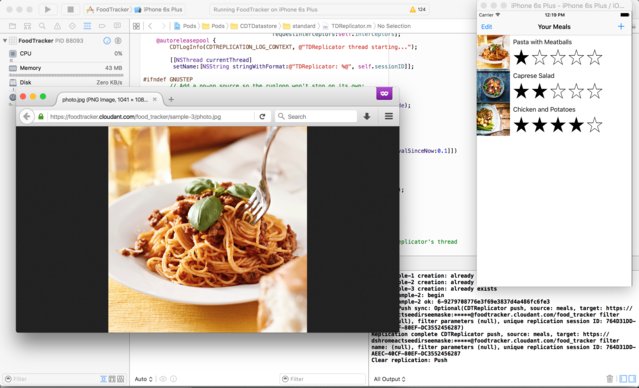Tap fifth star for Chicken and Potatoes
This screenshot has height=388, width=639.
pyautogui.click(x=595, y=125)
